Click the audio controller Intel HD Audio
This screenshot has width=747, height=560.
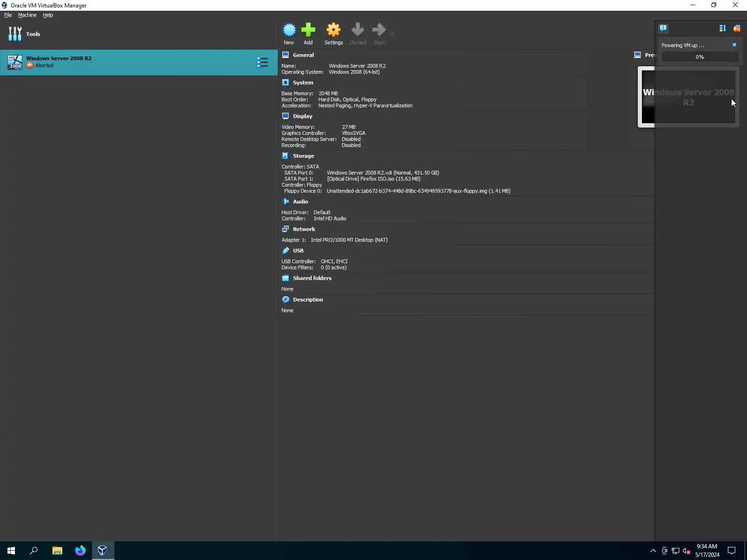tap(330, 218)
